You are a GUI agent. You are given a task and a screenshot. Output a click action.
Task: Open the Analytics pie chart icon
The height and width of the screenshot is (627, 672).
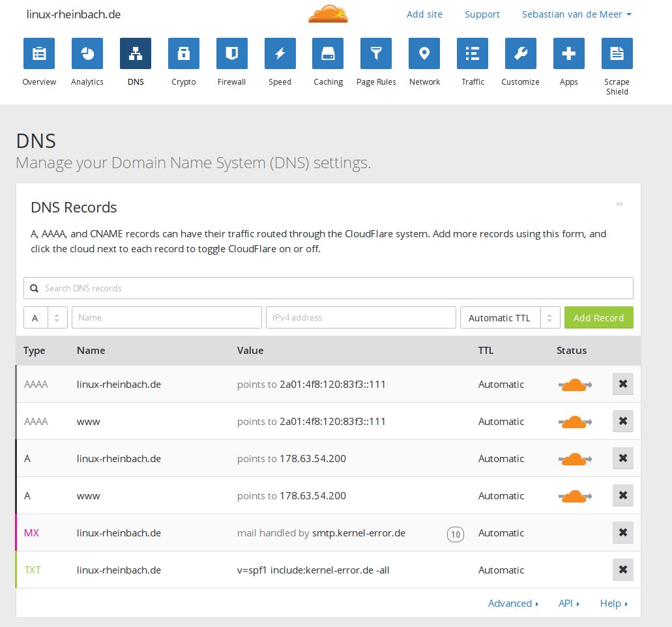(x=87, y=53)
